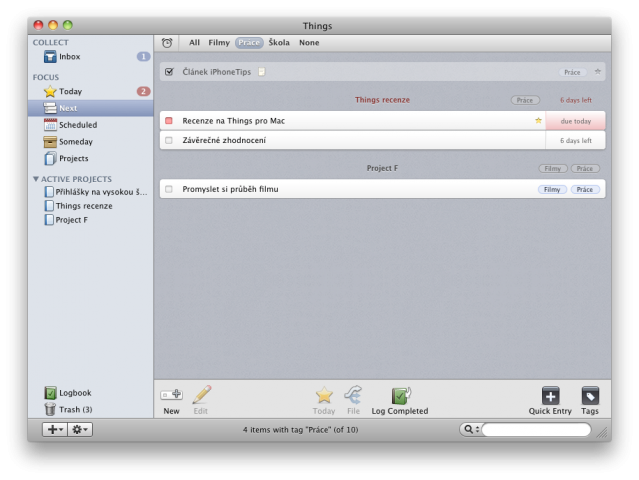Click 6 days left beside Things recenze
639x480 pixels.
click(x=575, y=100)
